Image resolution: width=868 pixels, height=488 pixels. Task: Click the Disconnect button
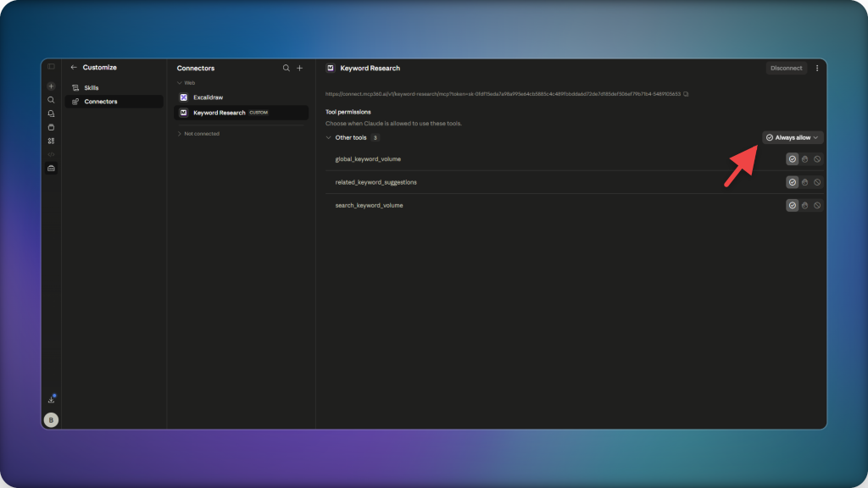[x=786, y=68]
